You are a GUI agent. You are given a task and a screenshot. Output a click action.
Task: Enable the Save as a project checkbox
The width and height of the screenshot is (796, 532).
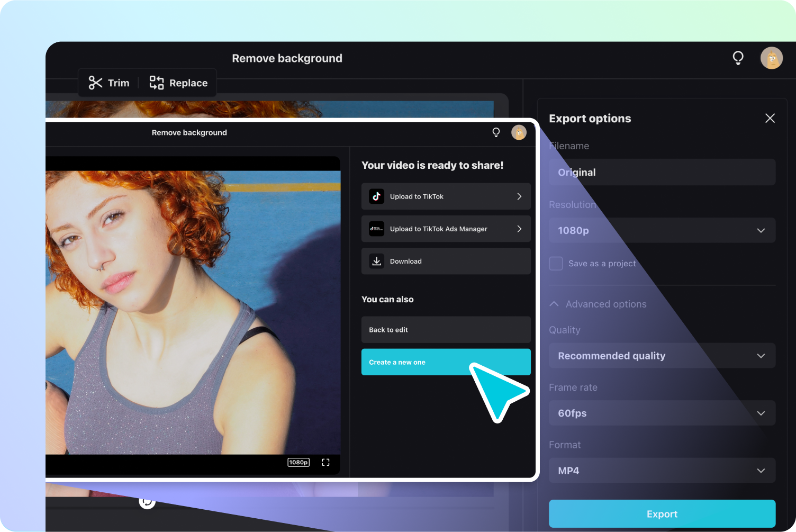coord(556,263)
